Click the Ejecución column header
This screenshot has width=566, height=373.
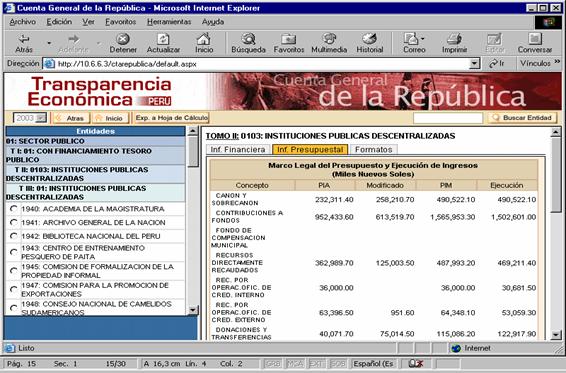[x=507, y=185]
